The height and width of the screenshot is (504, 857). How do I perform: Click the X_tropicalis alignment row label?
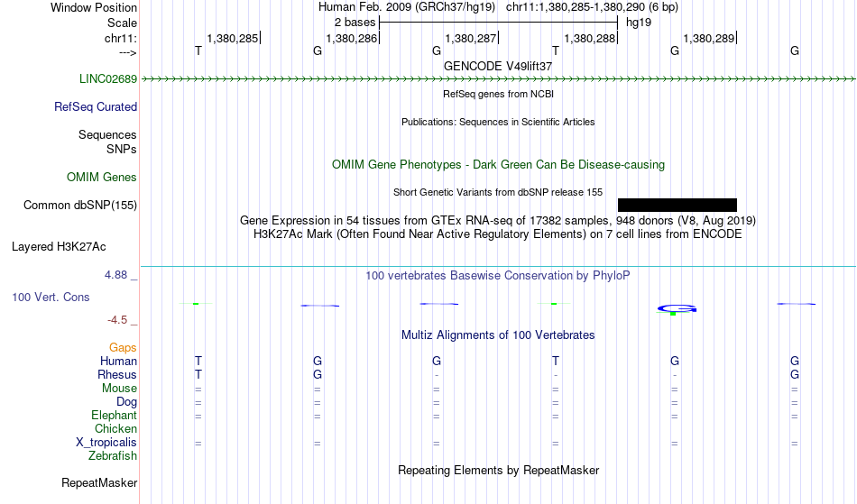(x=106, y=443)
